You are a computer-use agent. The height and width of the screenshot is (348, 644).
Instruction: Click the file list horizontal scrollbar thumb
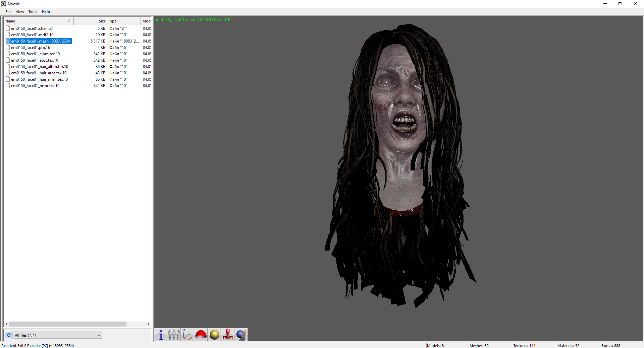pyautogui.click(x=68, y=324)
